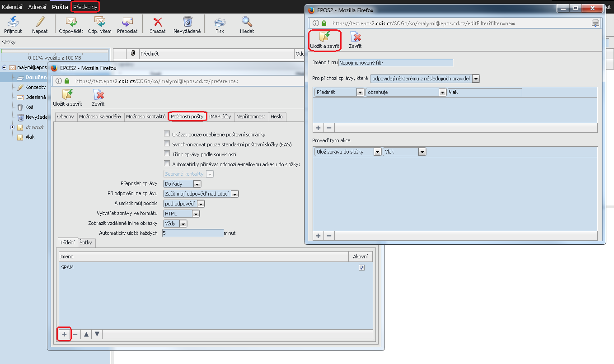Switch to the Obecný tab

(x=66, y=117)
